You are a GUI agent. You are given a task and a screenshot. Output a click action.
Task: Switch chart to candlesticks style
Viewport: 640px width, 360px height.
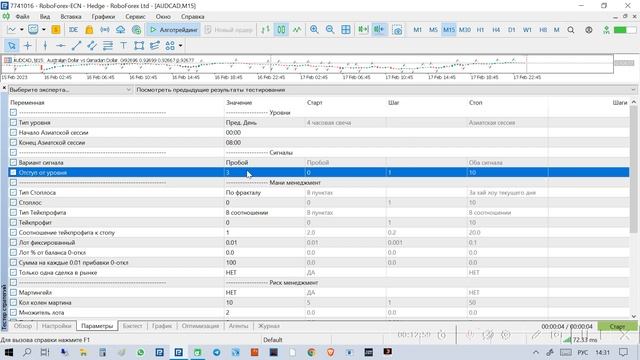pos(282,30)
